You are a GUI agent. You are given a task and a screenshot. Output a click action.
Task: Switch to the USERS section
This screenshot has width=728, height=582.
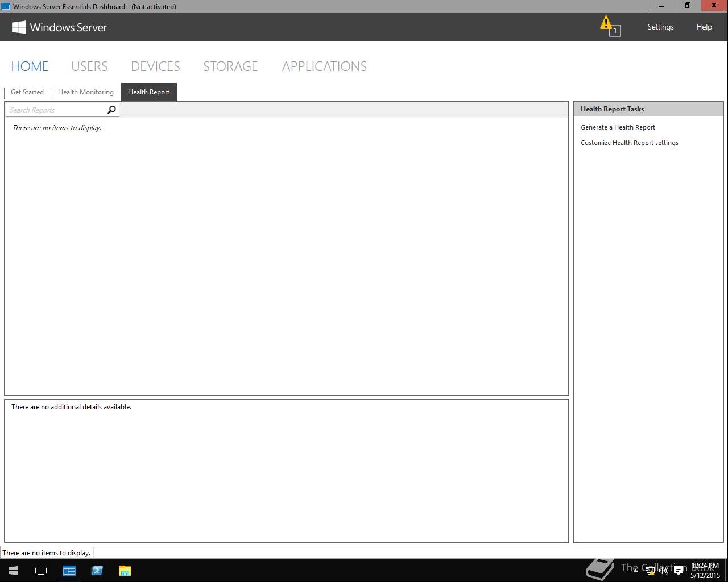coord(89,66)
